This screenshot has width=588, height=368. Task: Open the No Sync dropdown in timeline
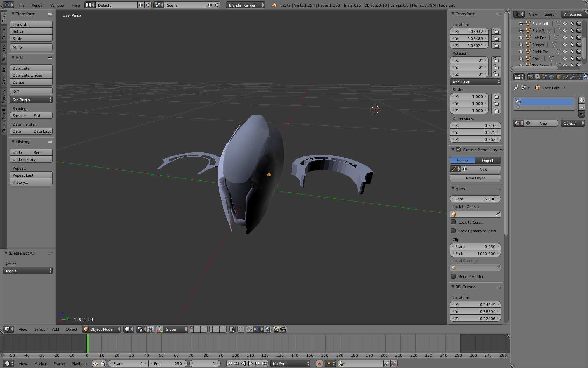click(290, 363)
